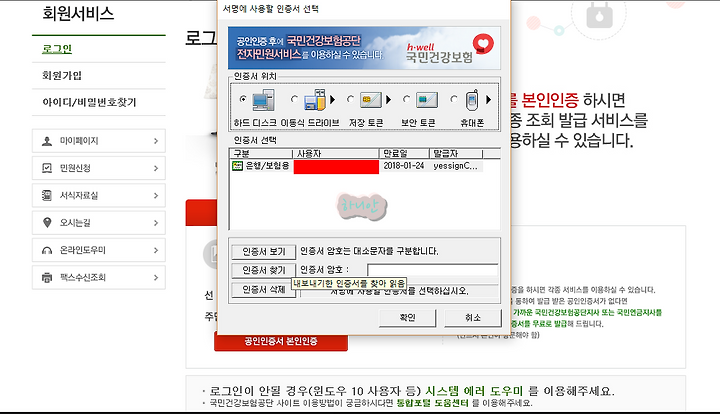Open the 통합포털 도움센터 link

432,403
